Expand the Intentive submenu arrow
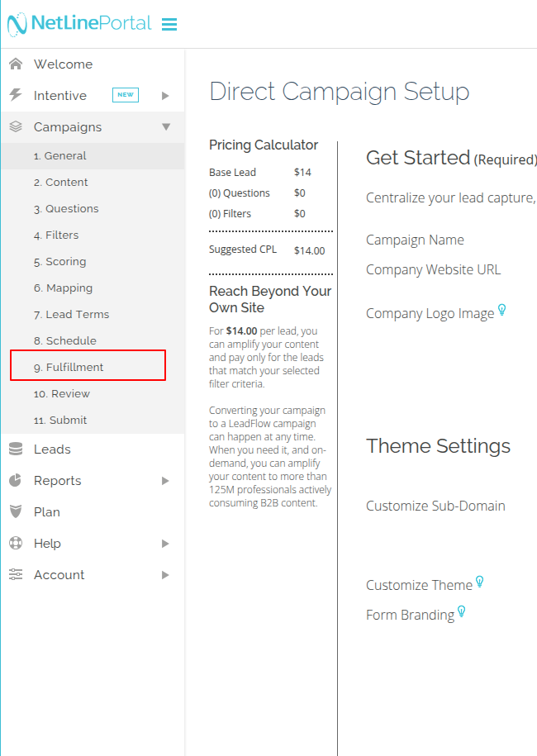 (166, 96)
